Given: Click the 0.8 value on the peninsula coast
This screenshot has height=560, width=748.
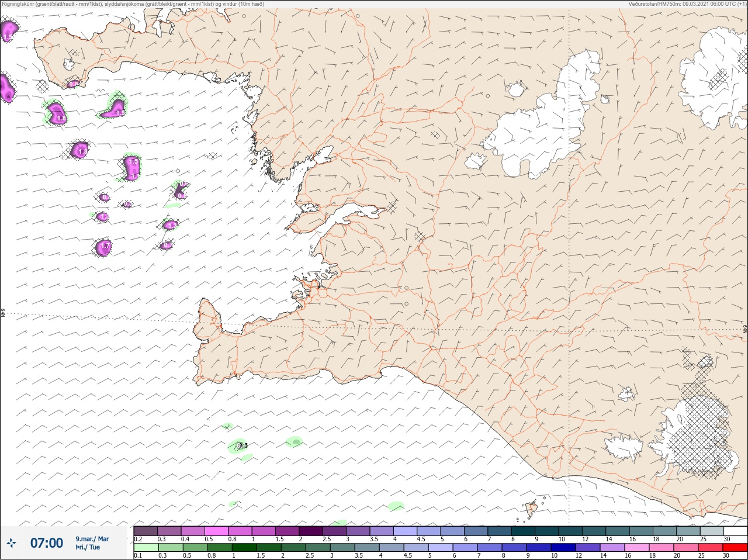Looking at the screenshot, I should [74, 84].
